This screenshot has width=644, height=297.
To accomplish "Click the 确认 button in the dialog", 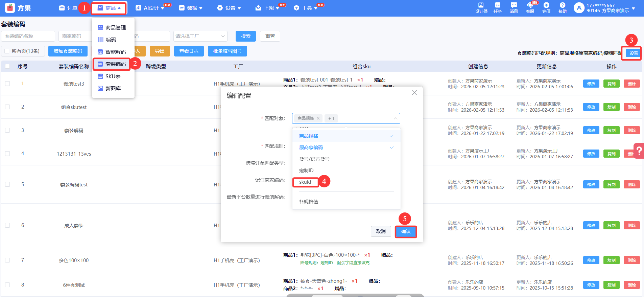I will [406, 231].
